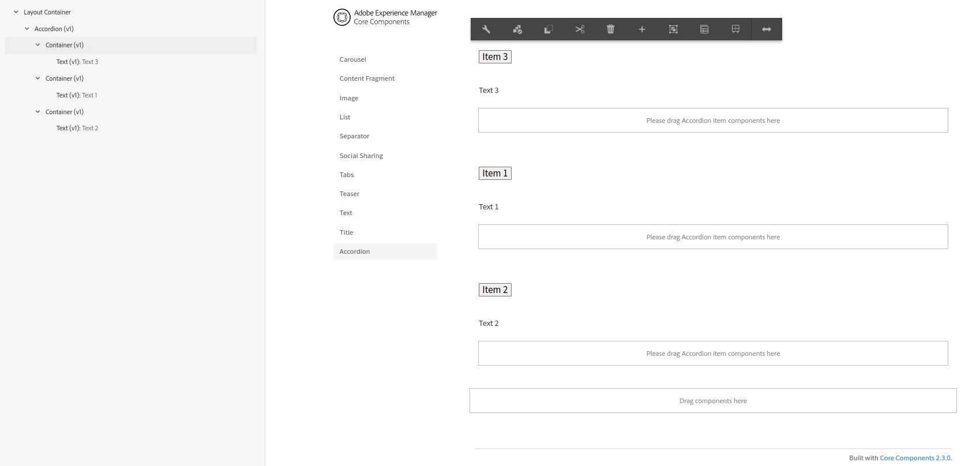Click the table-like list icon in toolbar
This screenshot has width=980, height=466.
(704, 29)
